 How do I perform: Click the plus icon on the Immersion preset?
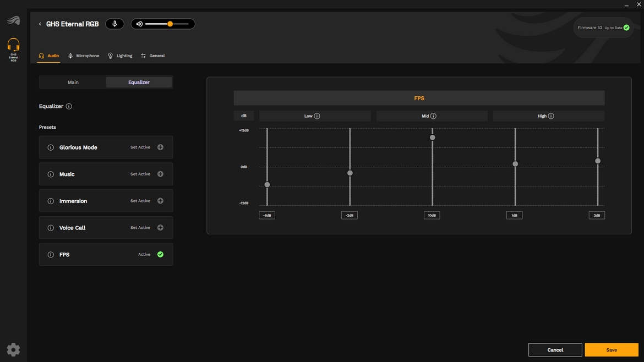coord(161,201)
